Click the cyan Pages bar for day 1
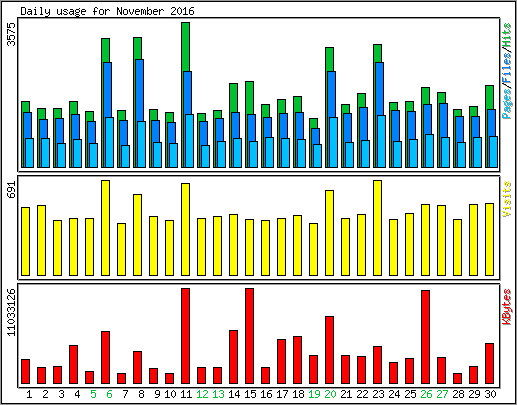 click(x=30, y=153)
